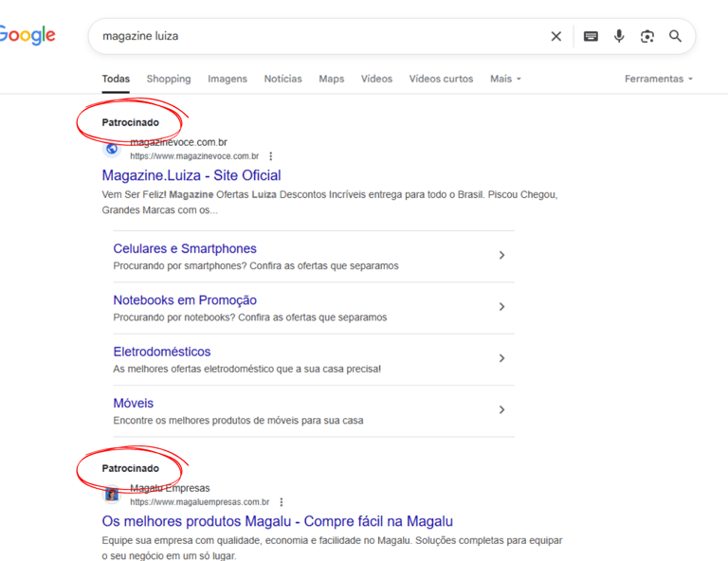
Task: Click the https://www.magazinevoce.com.br URL text
Action: pos(194,156)
